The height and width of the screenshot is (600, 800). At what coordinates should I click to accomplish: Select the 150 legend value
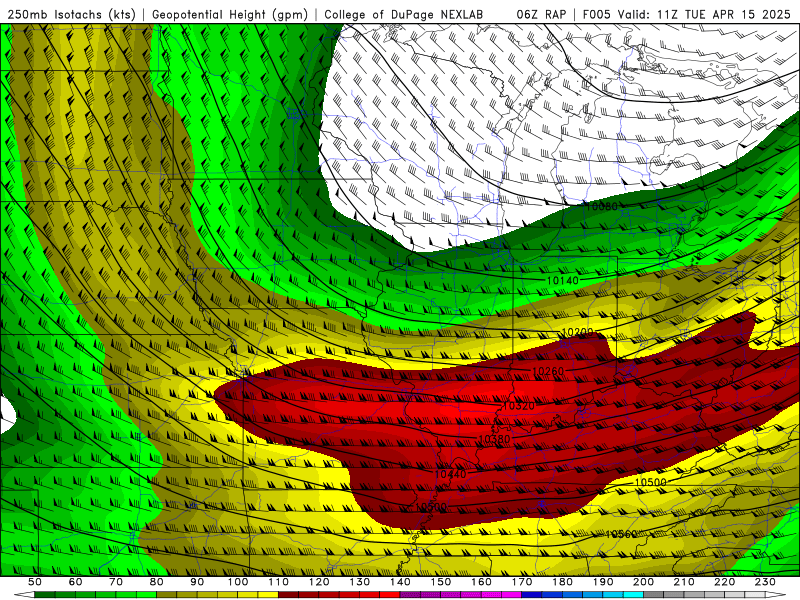pyautogui.click(x=441, y=582)
